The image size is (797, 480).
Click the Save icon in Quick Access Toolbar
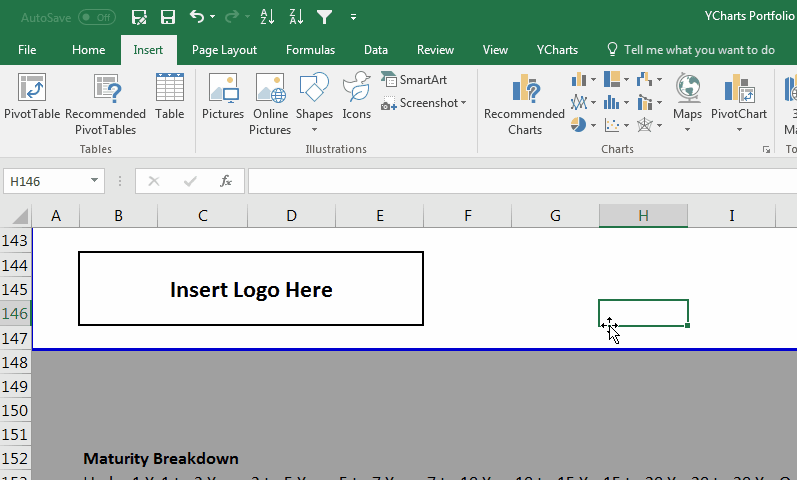(168, 17)
